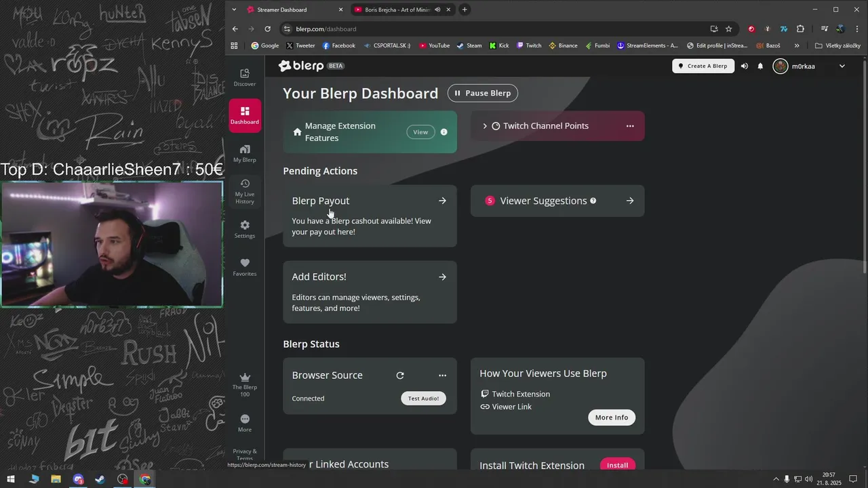Click the m0rkaa profile avatar
Viewport: 868px width, 488px height.
781,66
